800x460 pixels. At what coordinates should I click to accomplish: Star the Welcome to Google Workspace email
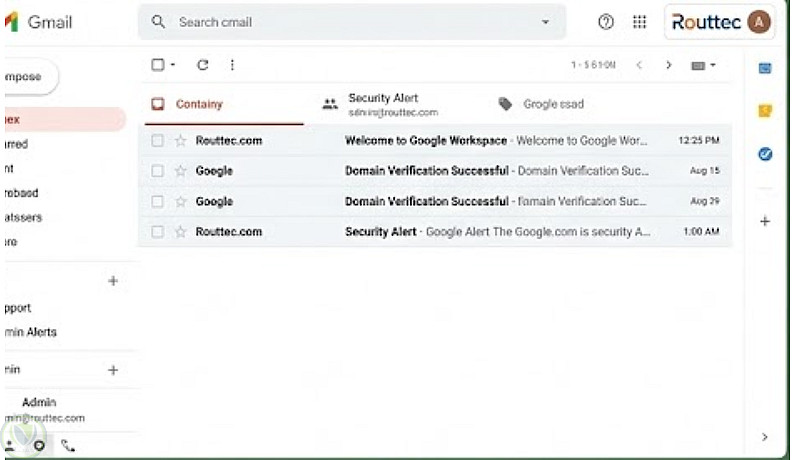[181, 141]
